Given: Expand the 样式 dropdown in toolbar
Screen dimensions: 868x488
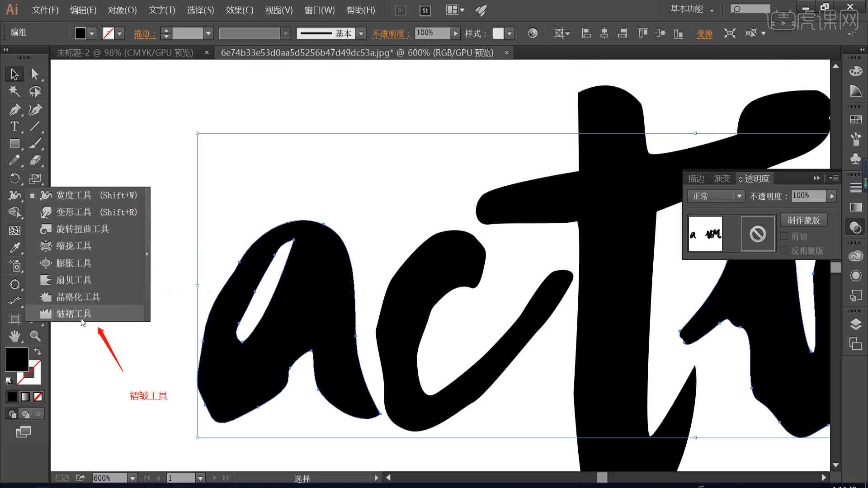Looking at the screenshot, I should pyautogui.click(x=509, y=33).
